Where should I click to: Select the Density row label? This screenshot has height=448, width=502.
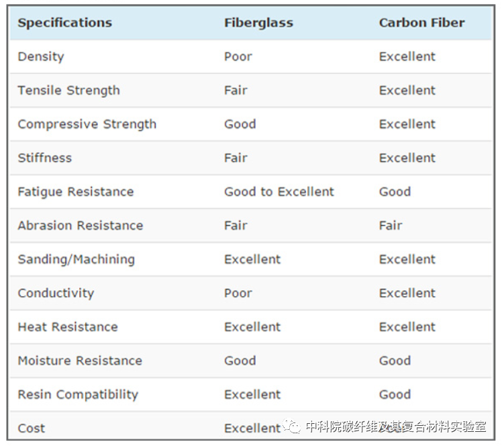pyautogui.click(x=41, y=56)
